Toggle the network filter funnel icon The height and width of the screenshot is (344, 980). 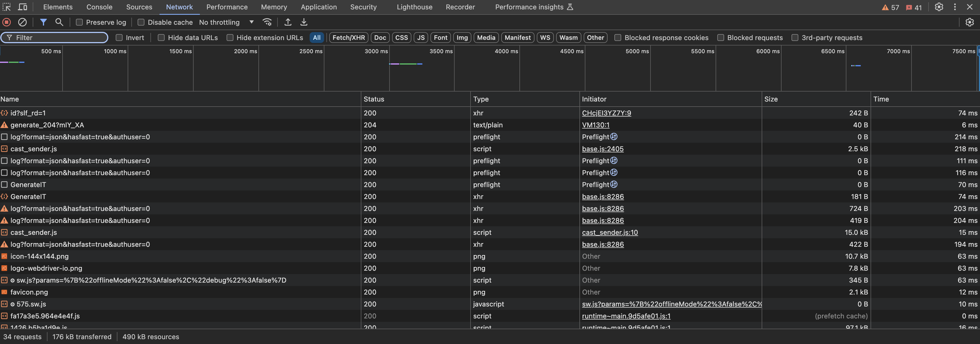(43, 22)
